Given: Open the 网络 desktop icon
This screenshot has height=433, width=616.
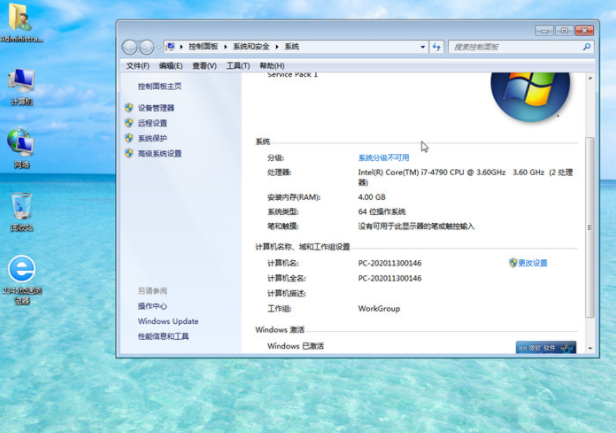Looking at the screenshot, I should point(22,149).
